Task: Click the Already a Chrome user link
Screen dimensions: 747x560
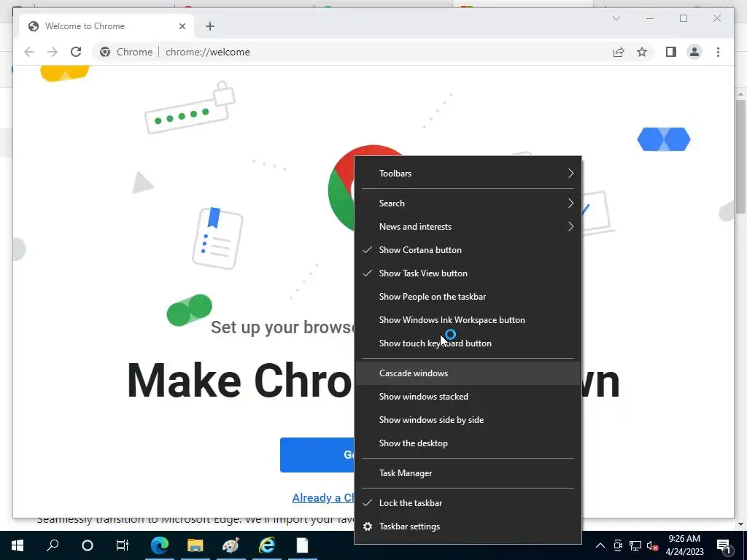Action: pos(323,498)
